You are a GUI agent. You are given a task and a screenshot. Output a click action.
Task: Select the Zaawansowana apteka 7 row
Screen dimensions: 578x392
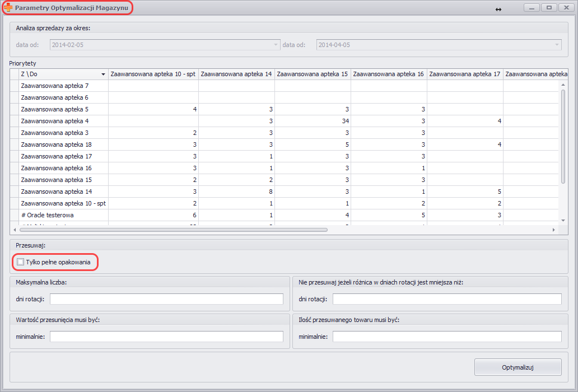[54, 86]
